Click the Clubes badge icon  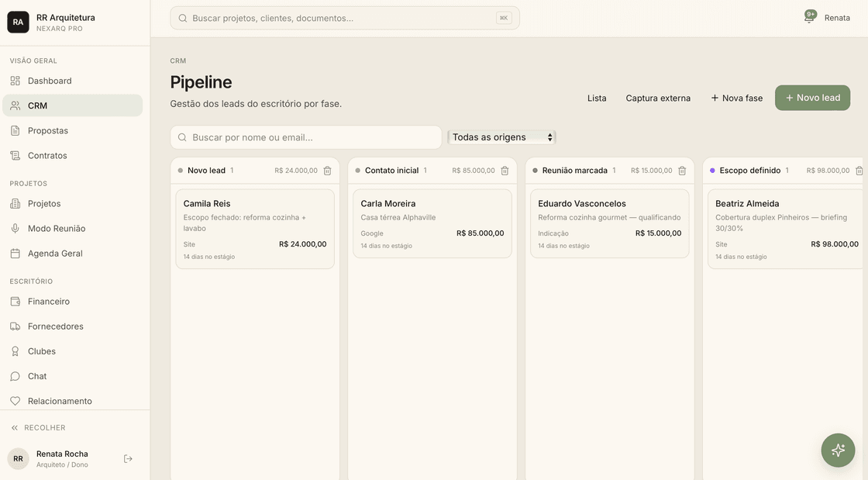point(15,351)
